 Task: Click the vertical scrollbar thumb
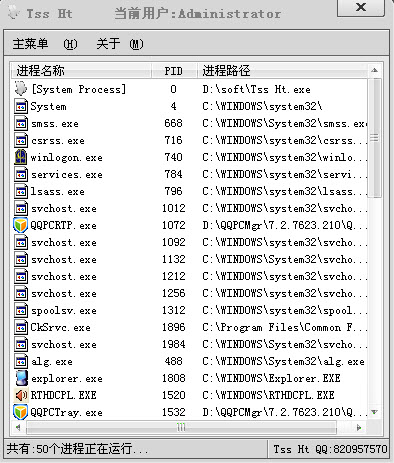(374, 138)
